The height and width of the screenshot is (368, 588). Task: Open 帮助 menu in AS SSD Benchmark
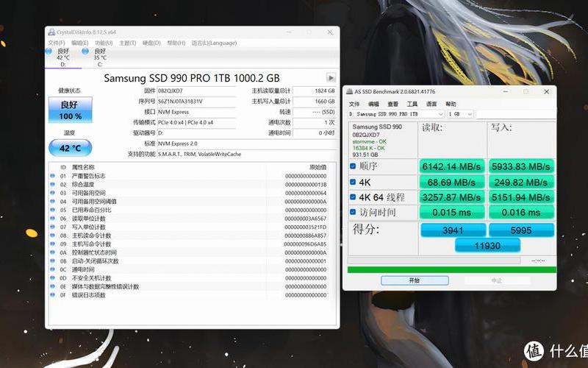pyautogui.click(x=451, y=104)
